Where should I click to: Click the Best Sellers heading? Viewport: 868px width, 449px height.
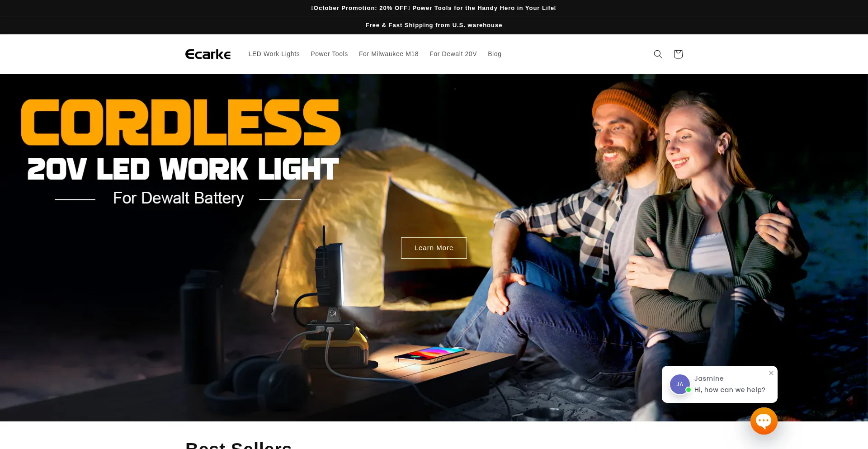(x=239, y=445)
